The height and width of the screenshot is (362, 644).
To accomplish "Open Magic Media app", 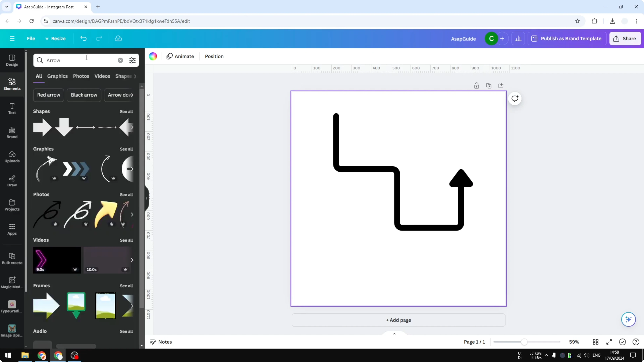I will (12, 283).
